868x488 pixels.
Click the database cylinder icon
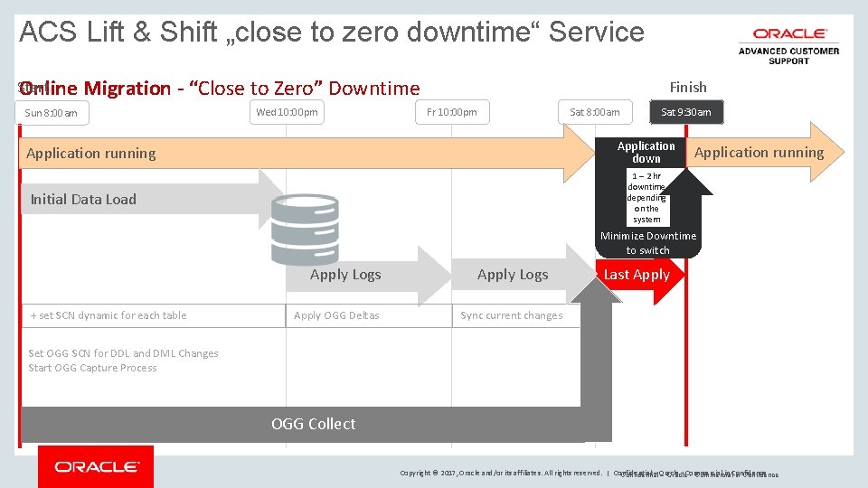click(x=305, y=230)
